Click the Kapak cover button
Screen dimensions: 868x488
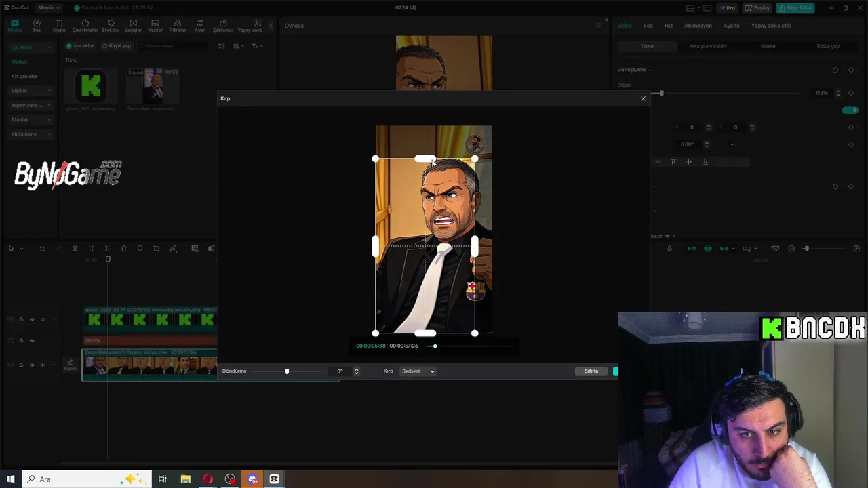point(70,365)
